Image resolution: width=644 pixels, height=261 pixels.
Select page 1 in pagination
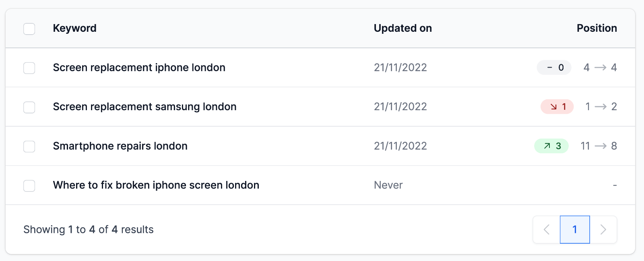pos(575,230)
